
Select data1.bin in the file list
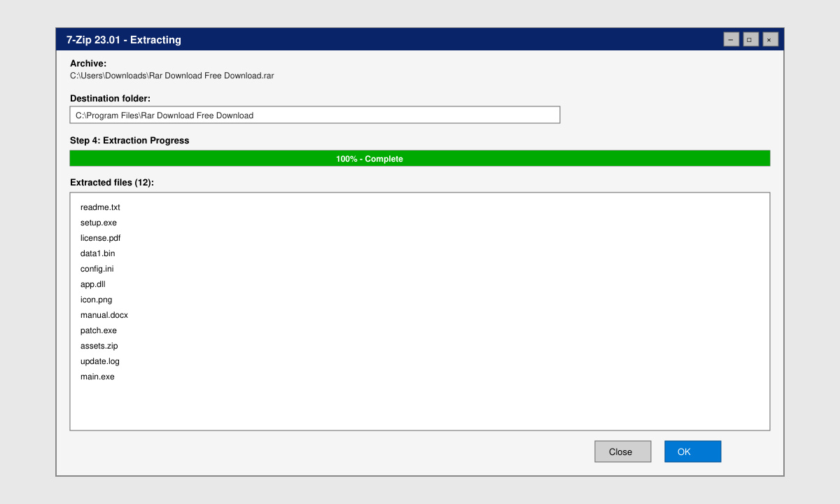click(x=98, y=253)
